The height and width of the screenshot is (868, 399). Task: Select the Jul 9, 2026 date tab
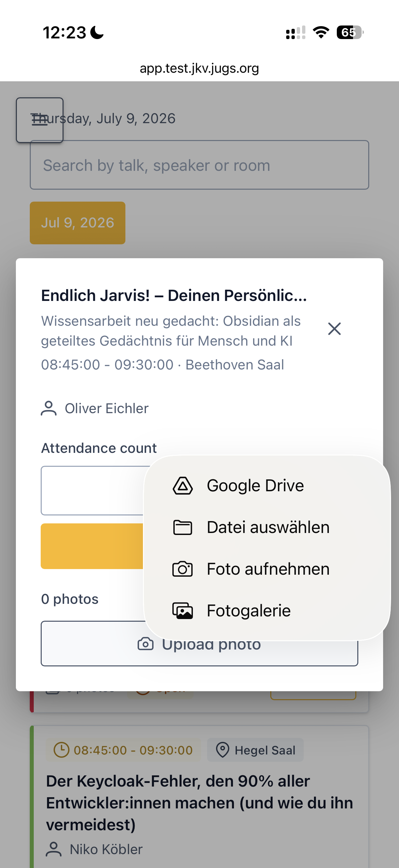coord(77,223)
